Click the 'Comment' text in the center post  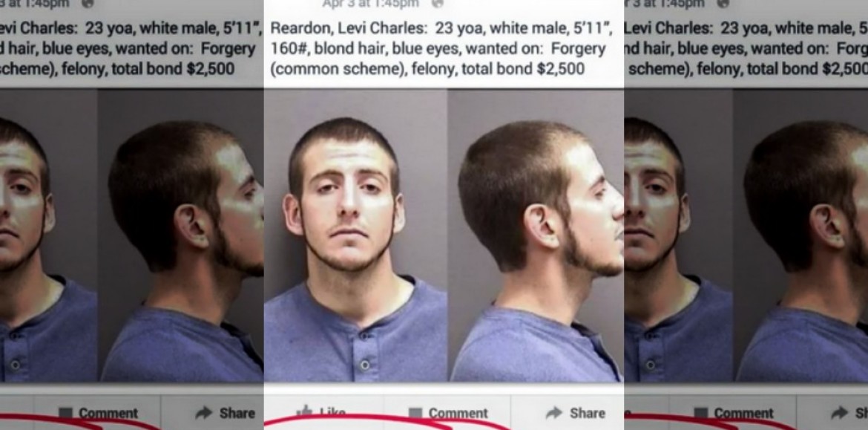click(x=458, y=413)
